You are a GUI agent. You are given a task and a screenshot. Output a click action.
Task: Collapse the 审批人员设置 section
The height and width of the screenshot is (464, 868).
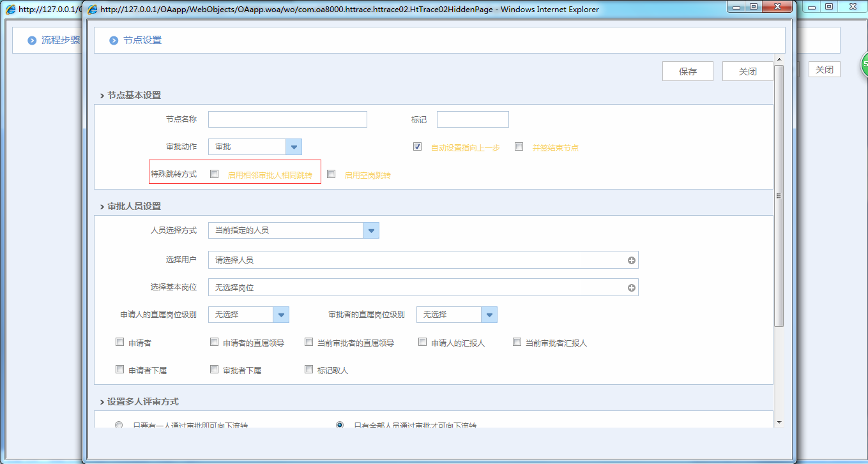tap(102, 207)
